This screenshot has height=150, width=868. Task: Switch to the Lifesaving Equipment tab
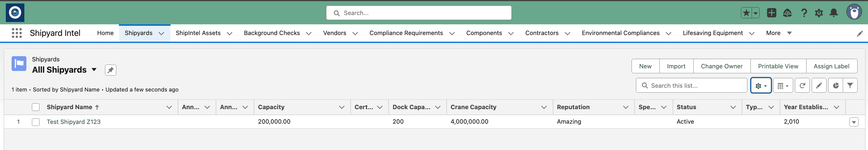coord(713,33)
